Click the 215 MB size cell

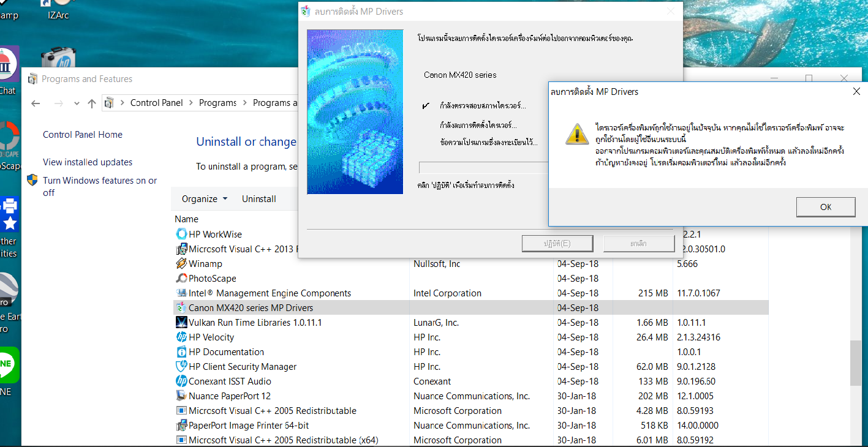(x=653, y=293)
